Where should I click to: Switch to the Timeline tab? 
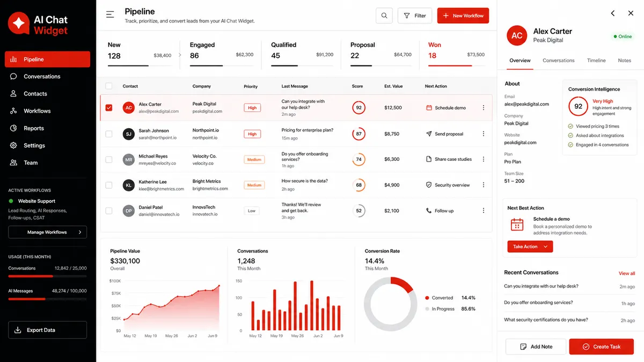[x=596, y=61]
